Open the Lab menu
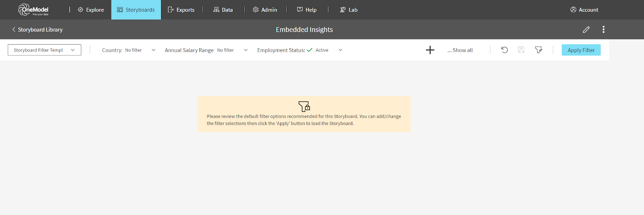The height and width of the screenshot is (215, 644). click(x=349, y=10)
